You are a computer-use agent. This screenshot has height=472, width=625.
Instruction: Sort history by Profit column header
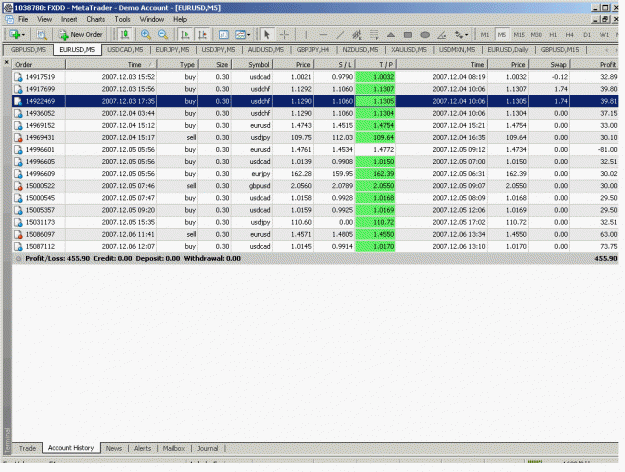tap(594, 65)
